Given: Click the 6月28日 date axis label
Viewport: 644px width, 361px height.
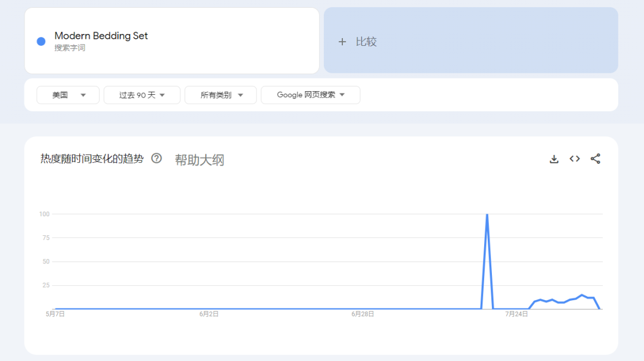Looking at the screenshot, I should (x=363, y=314).
